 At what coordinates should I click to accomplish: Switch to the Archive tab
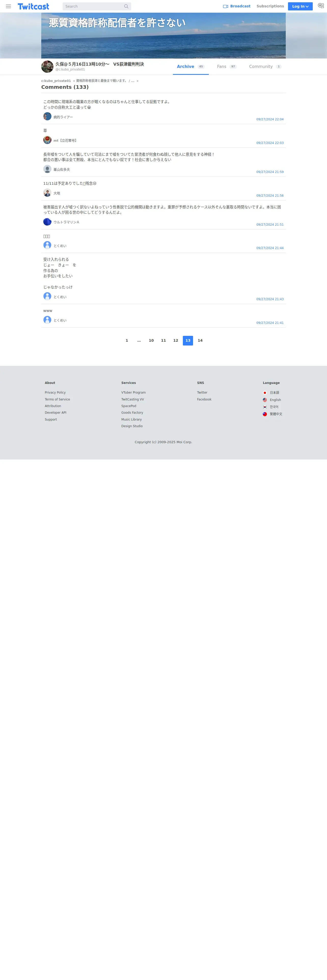191,67
